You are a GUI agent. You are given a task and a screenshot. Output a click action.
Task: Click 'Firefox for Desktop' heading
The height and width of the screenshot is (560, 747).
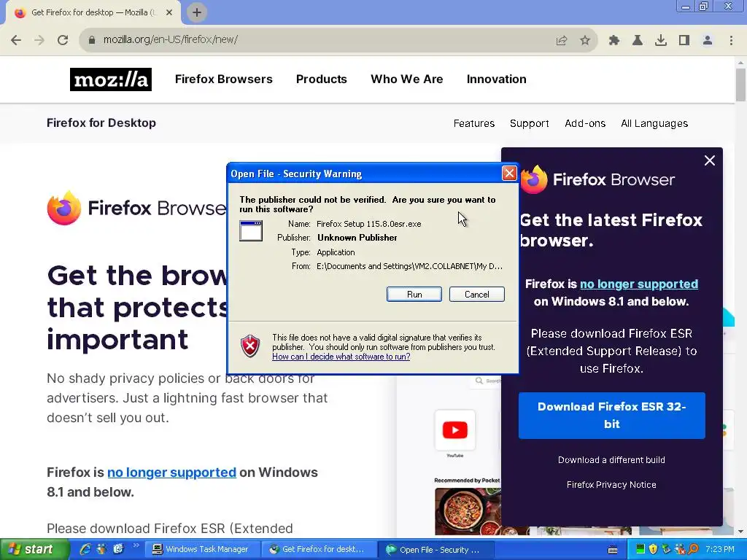101,122
